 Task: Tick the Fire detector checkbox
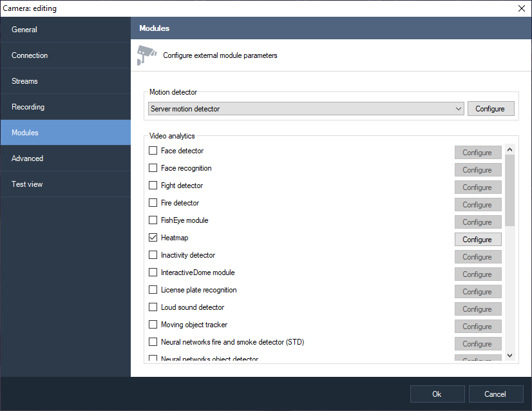[x=153, y=203]
